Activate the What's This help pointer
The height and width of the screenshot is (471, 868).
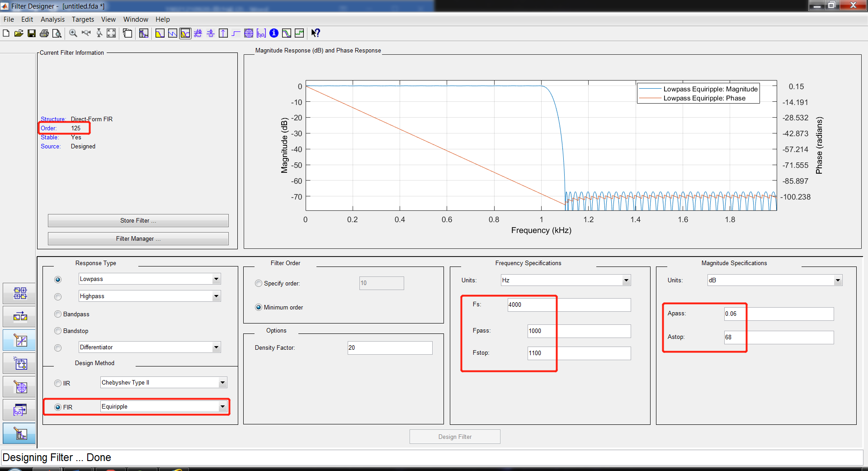(x=316, y=33)
